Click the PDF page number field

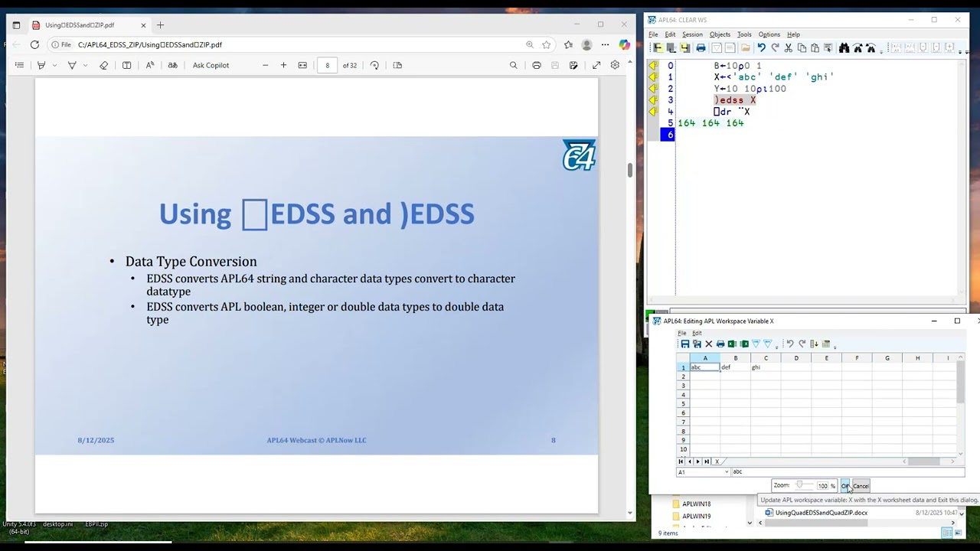coord(327,65)
